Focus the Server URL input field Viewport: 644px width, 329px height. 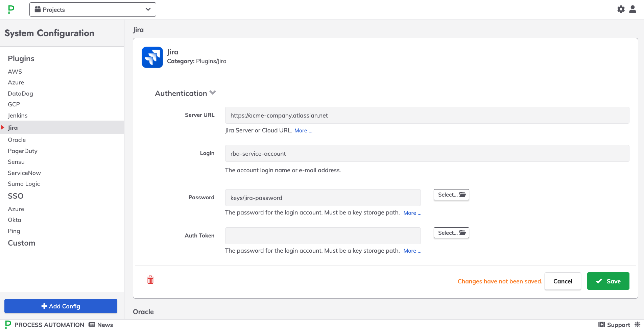click(427, 115)
